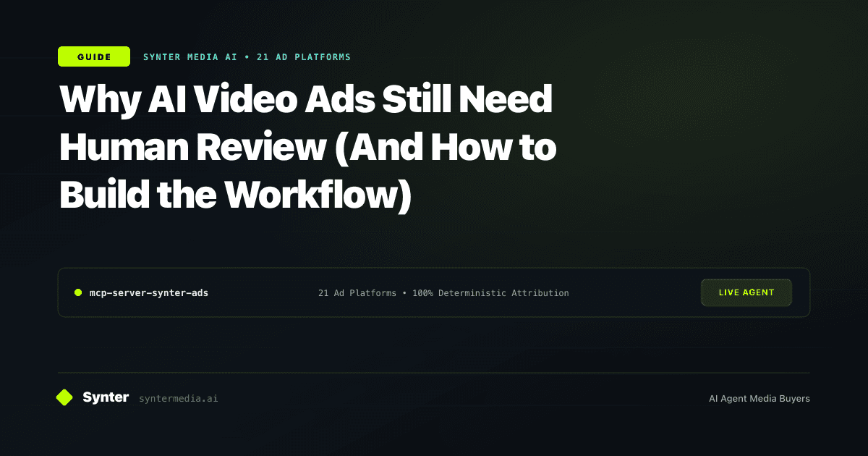Click the 'AI Agent Media Buyers' tagline
Screen dimensions: 868x456
pos(759,399)
